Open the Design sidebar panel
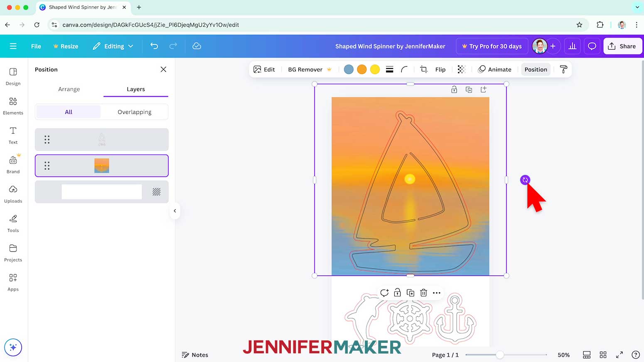Screen dimensions: 644x362 click(13, 76)
